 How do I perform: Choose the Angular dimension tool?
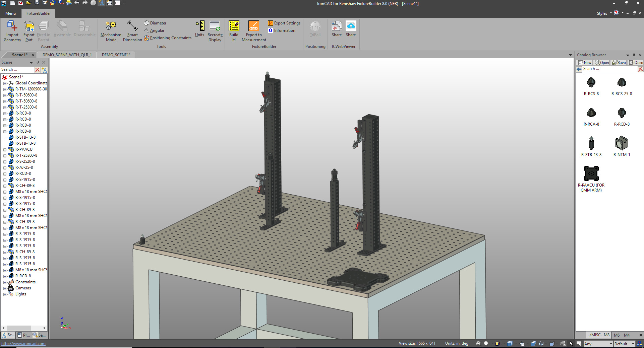(x=154, y=30)
